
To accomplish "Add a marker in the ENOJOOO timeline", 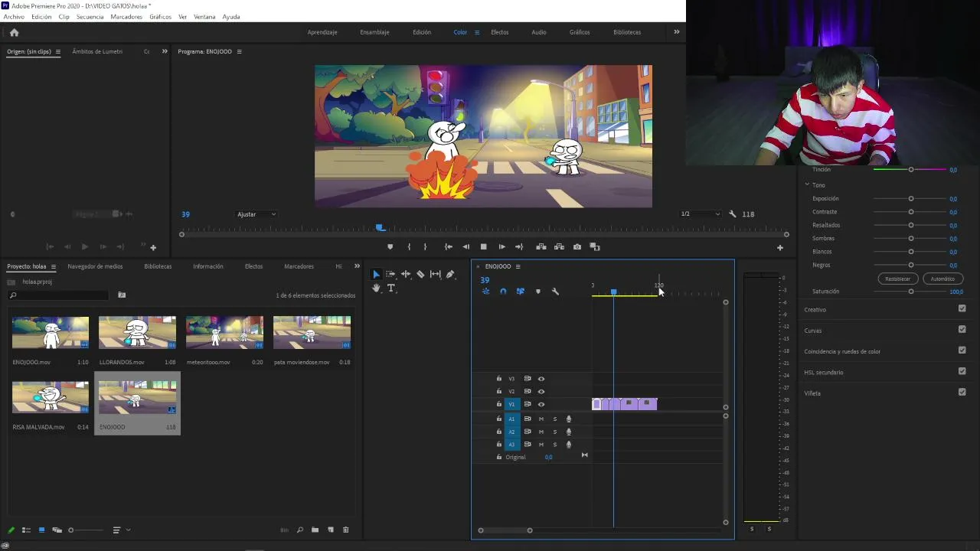I will pyautogui.click(x=537, y=292).
